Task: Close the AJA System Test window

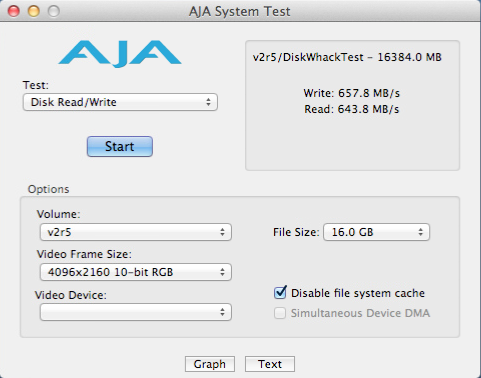Action: point(14,11)
